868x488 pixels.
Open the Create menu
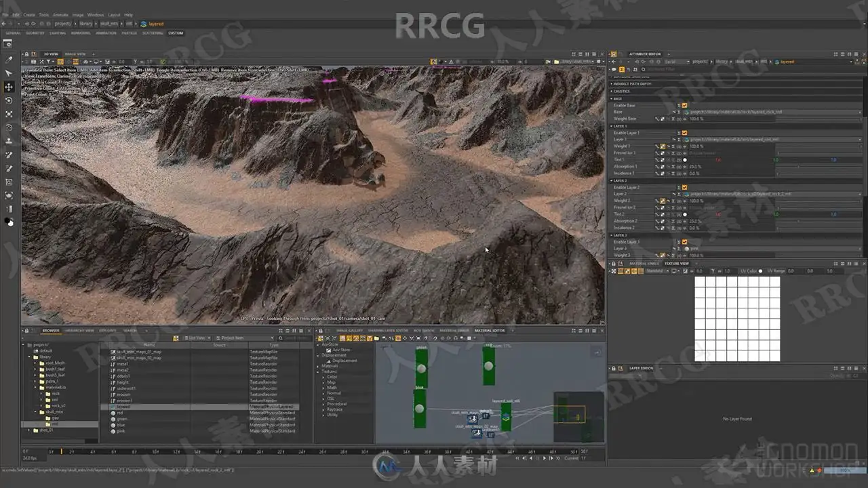[29, 14]
